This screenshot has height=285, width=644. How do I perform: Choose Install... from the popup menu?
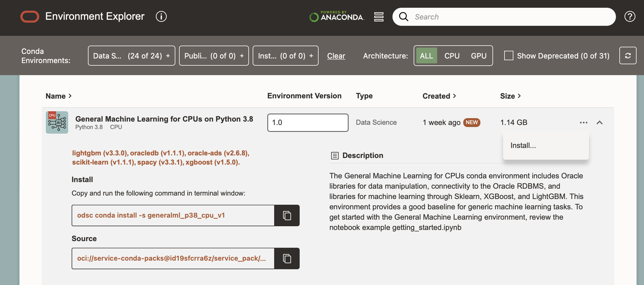[523, 146]
